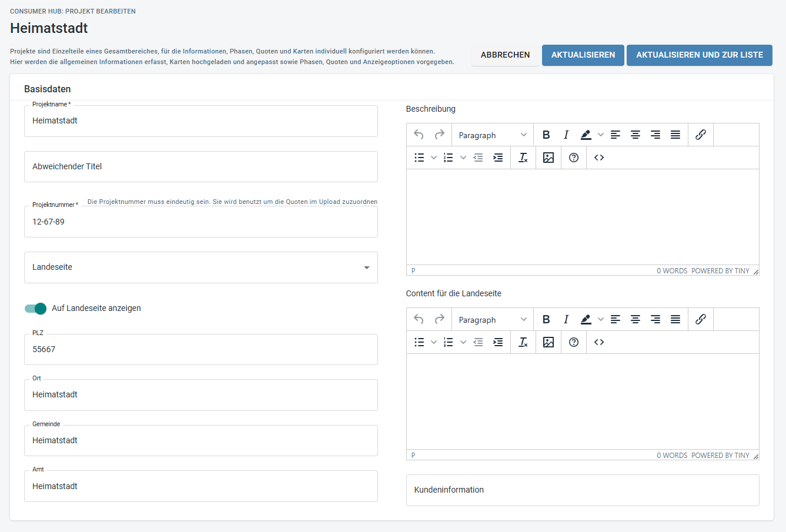This screenshot has height=532, width=786.
Task: Insert image in Beschreibung editor
Action: pos(548,158)
